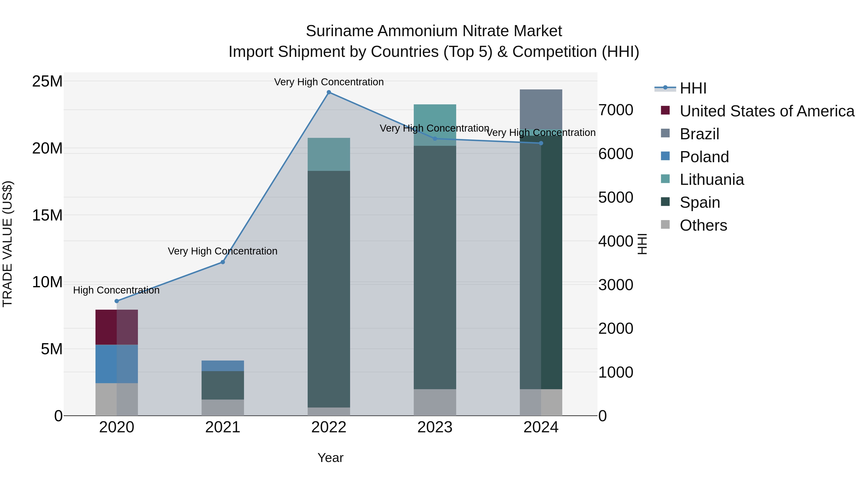Click the chart title 'Suriname Ammonium Nitrate Market'
Screen dimensions: 868x488
tap(434, 31)
